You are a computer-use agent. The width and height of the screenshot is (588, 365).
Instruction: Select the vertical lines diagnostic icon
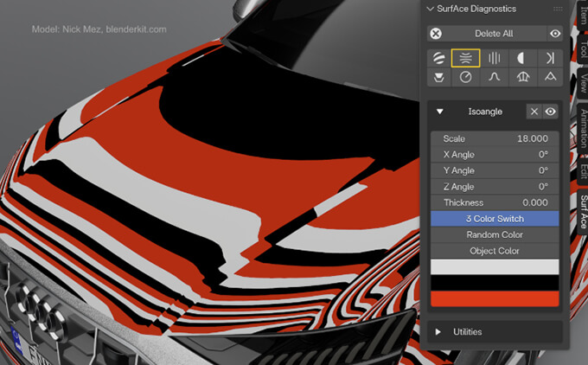point(495,58)
